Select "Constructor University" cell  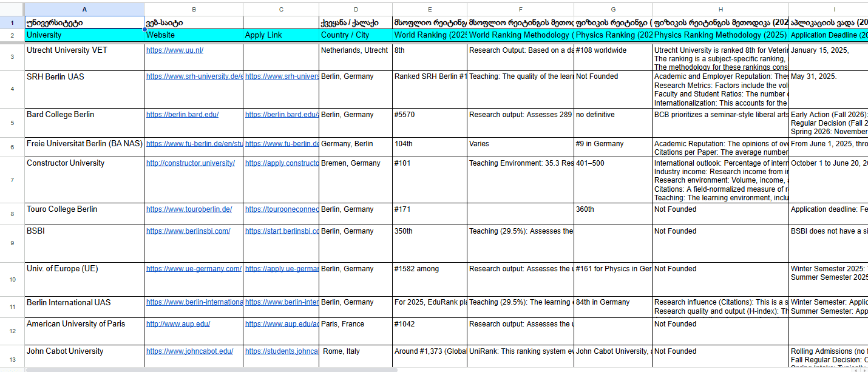click(x=84, y=180)
